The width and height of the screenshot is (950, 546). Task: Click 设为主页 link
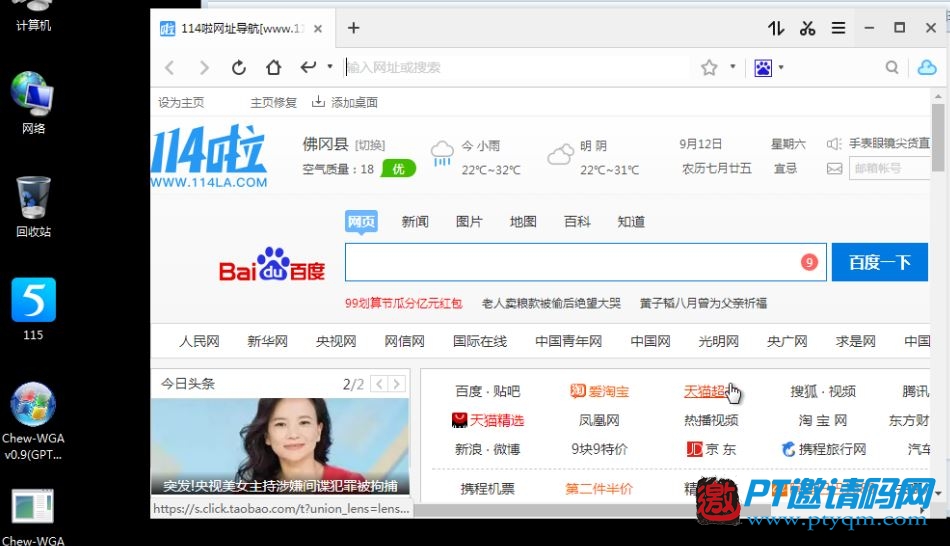coord(181,102)
